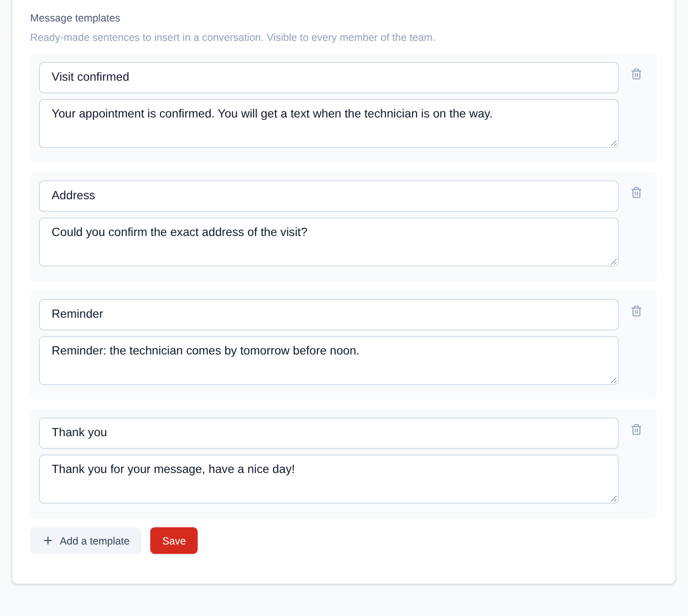This screenshot has width=688, height=616.
Task: Click the plus icon in Add a template
Action: [x=48, y=540]
